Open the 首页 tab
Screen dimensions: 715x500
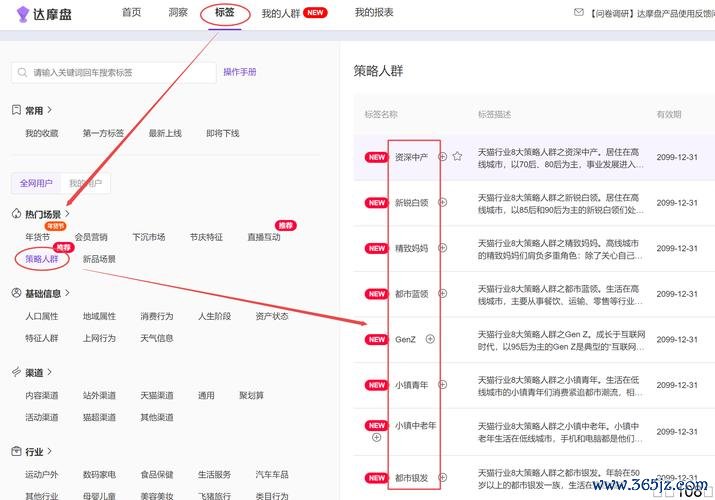(x=131, y=13)
